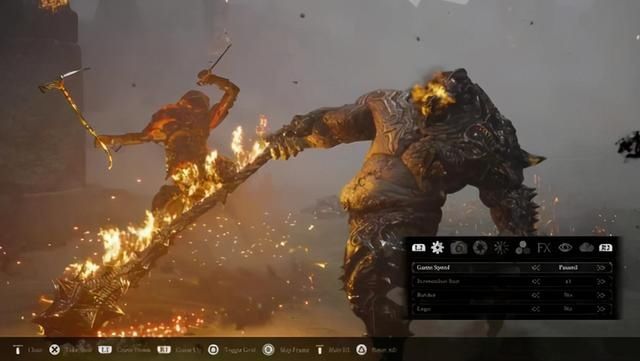Click right arrow on second setting row

601,281
